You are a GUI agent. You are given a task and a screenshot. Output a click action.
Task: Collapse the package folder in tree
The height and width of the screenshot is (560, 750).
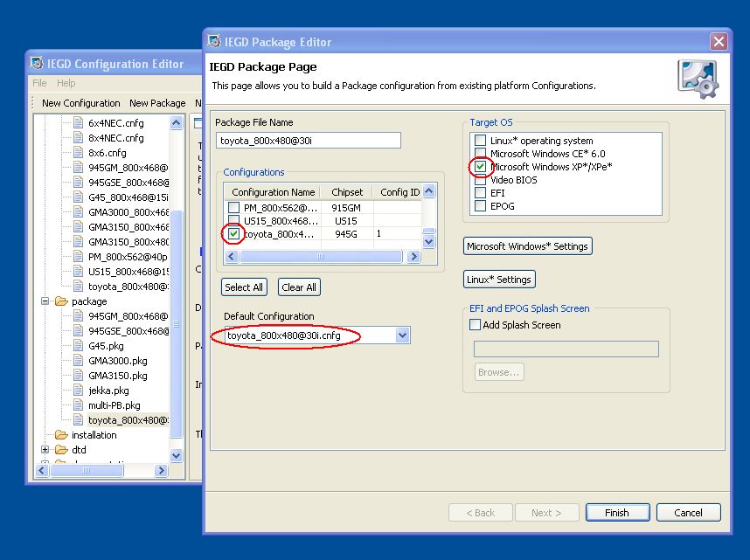pyautogui.click(x=45, y=301)
